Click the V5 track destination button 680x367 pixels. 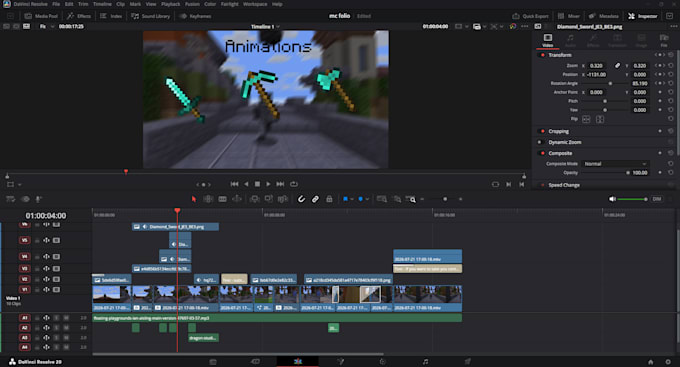point(25,240)
